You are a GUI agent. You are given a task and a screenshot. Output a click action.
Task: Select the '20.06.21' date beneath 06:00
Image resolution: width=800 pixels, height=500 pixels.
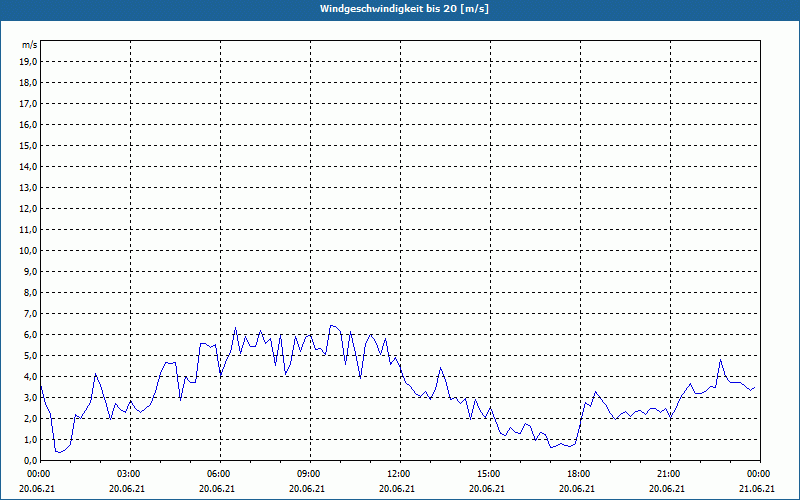pyautogui.click(x=217, y=488)
